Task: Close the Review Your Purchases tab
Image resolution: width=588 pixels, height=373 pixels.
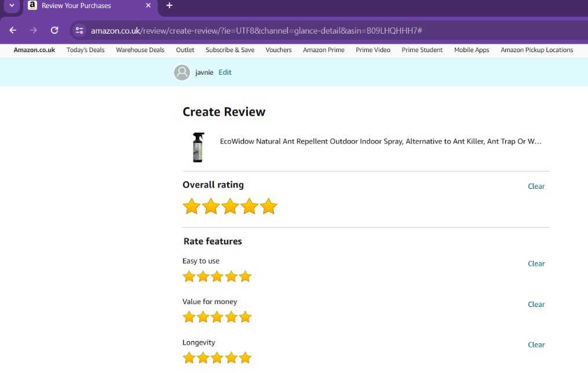Action: point(148,6)
